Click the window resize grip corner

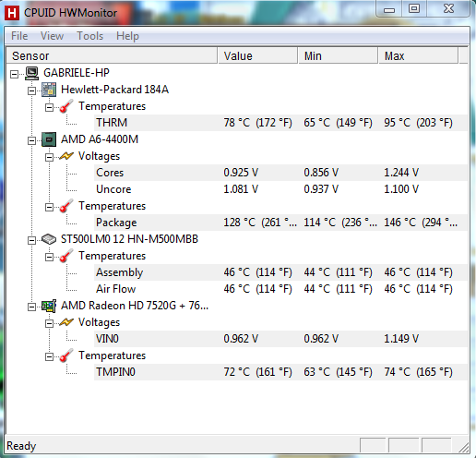click(464, 447)
